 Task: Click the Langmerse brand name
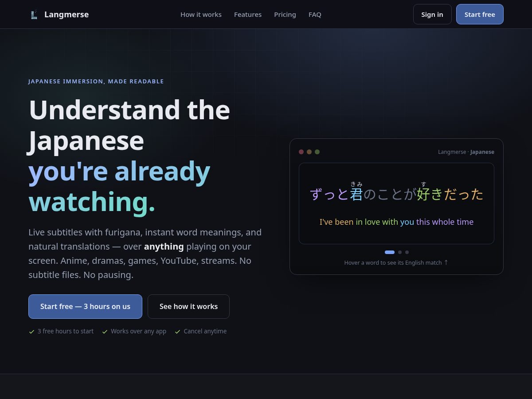tap(66, 15)
